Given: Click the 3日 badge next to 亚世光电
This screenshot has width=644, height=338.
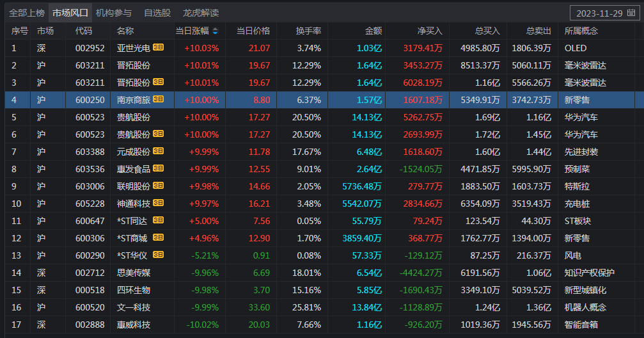Looking at the screenshot, I should point(159,48).
